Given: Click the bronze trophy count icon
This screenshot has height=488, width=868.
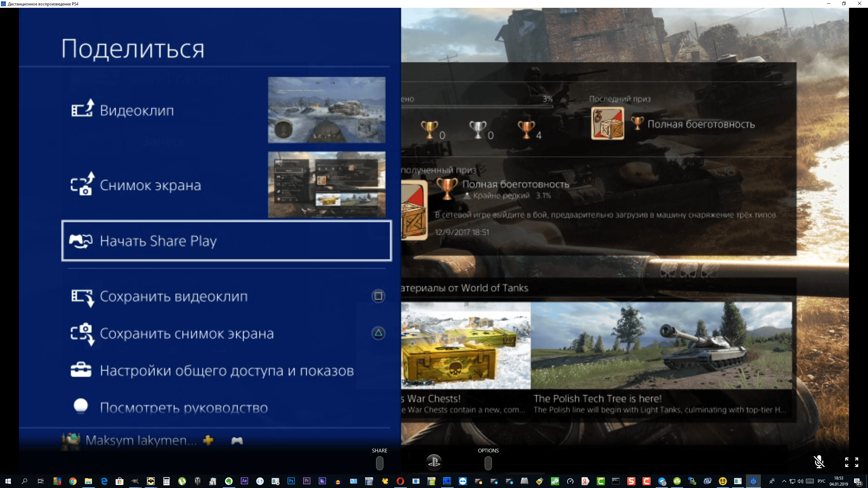Looking at the screenshot, I should click(526, 130).
